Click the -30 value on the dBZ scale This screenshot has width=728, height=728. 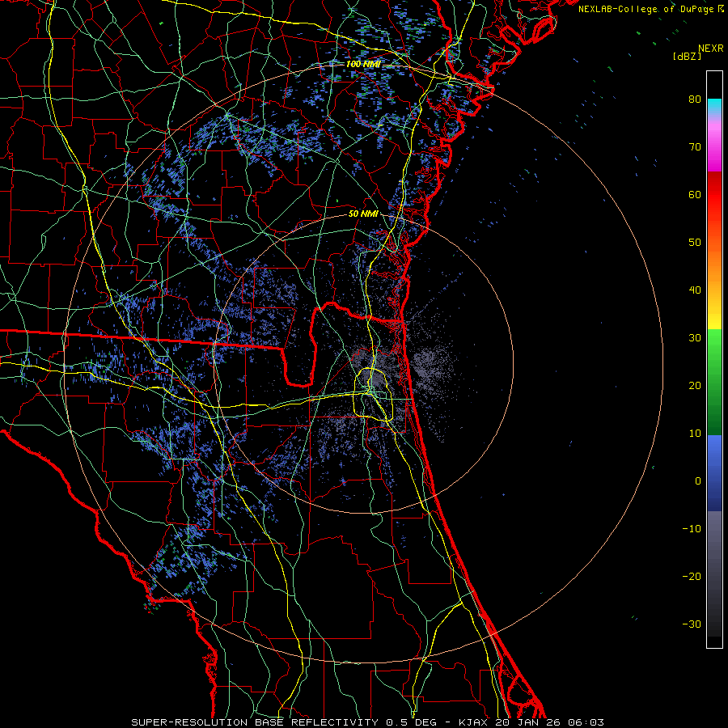pos(692,624)
